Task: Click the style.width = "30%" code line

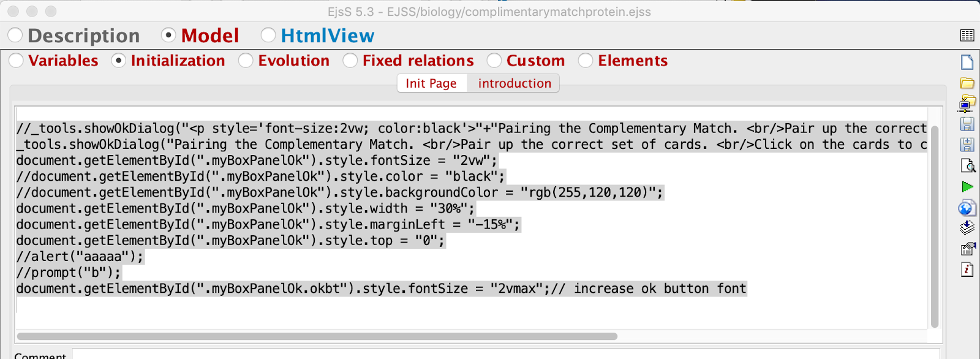Action: [246, 209]
